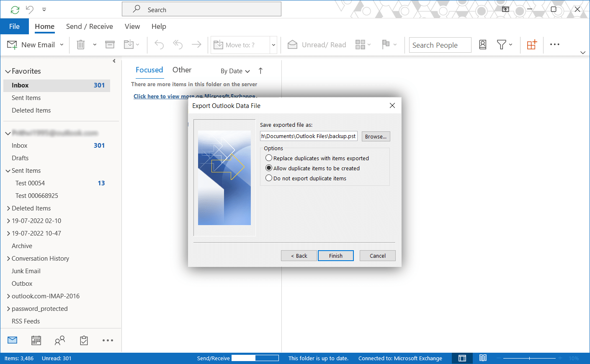
Task: Click the Reading view icon in status bar
Action: pos(483,358)
